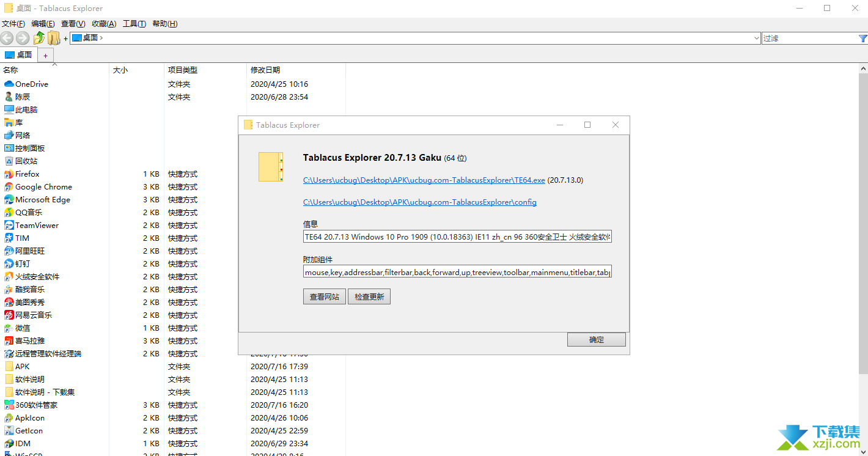Click the 信息 text field
The image size is (868, 456).
click(x=457, y=237)
